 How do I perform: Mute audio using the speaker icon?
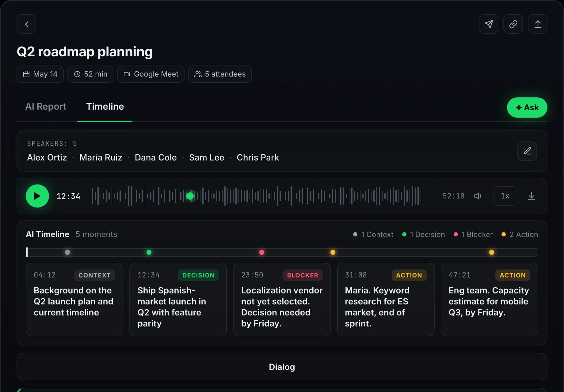coord(478,196)
